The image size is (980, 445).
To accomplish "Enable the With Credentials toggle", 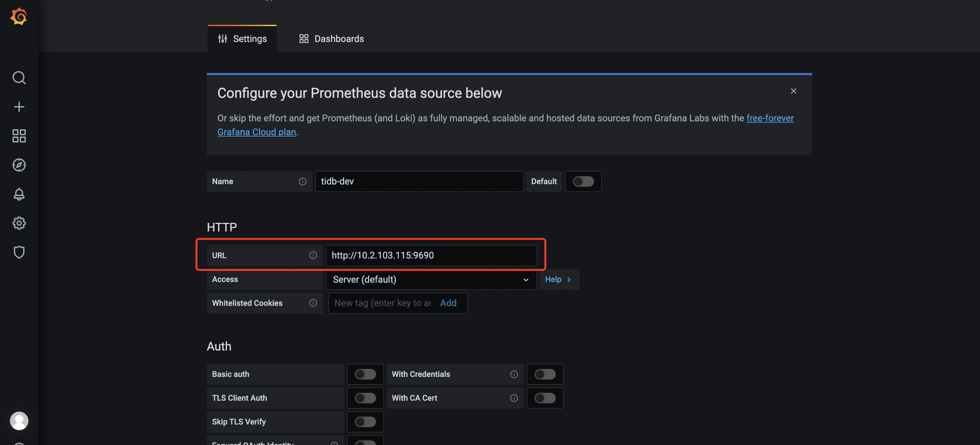I will (x=545, y=374).
